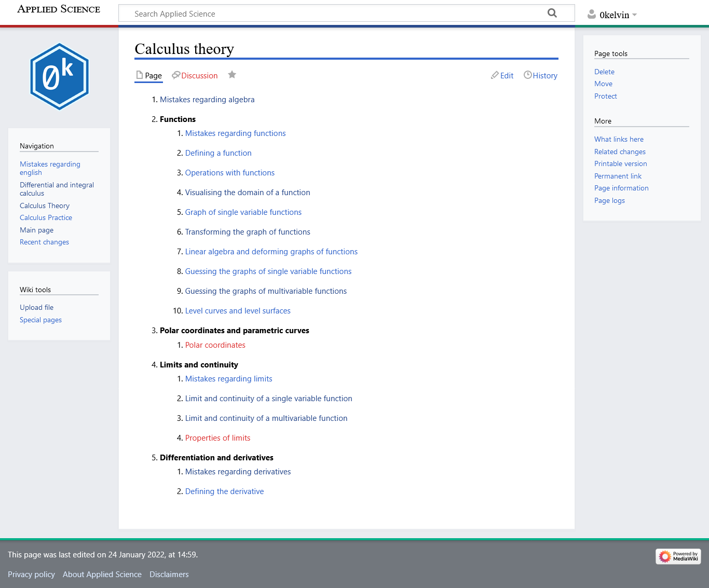The image size is (709, 588).
Task: Open the red Polar coordinates link
Action: [x=215, y=345]
